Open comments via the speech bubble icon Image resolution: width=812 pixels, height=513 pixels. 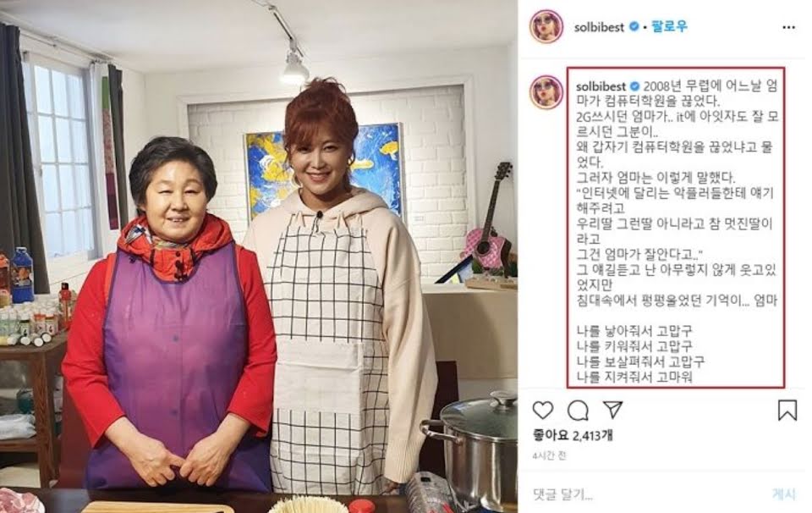[578, 411]
